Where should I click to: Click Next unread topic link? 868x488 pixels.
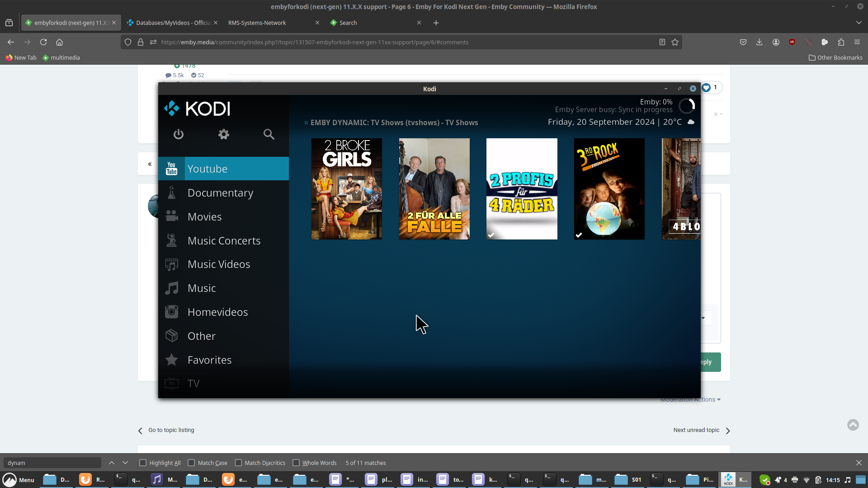[x=696, y=430]
